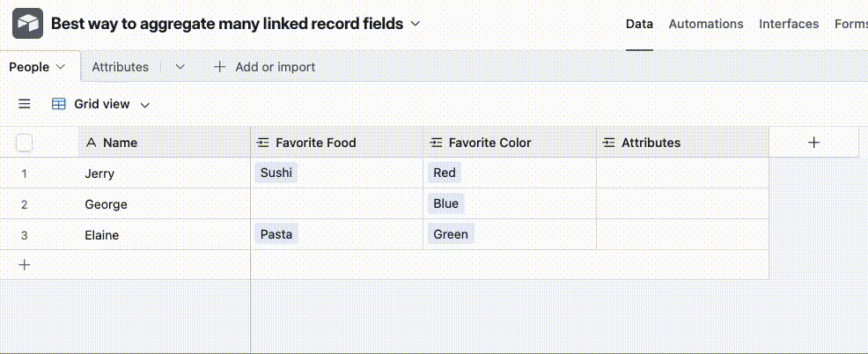Select the empty Favorite Food cell for George
Screen dimensions: 868x354
pos(336,204)
